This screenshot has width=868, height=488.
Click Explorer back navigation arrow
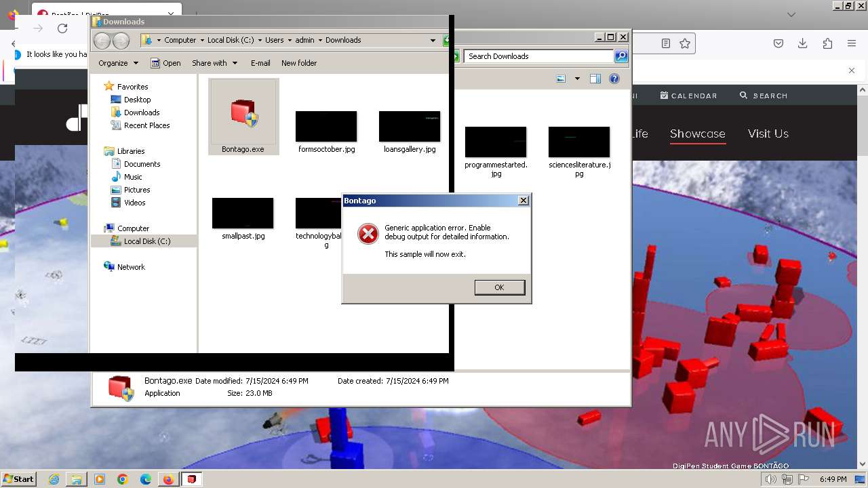(102, 41)
